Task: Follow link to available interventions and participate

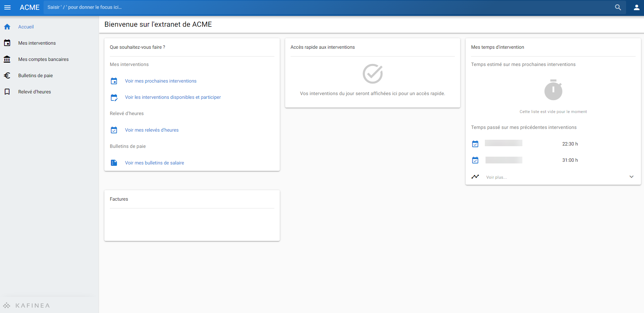Action: click(x=173, y=97)
